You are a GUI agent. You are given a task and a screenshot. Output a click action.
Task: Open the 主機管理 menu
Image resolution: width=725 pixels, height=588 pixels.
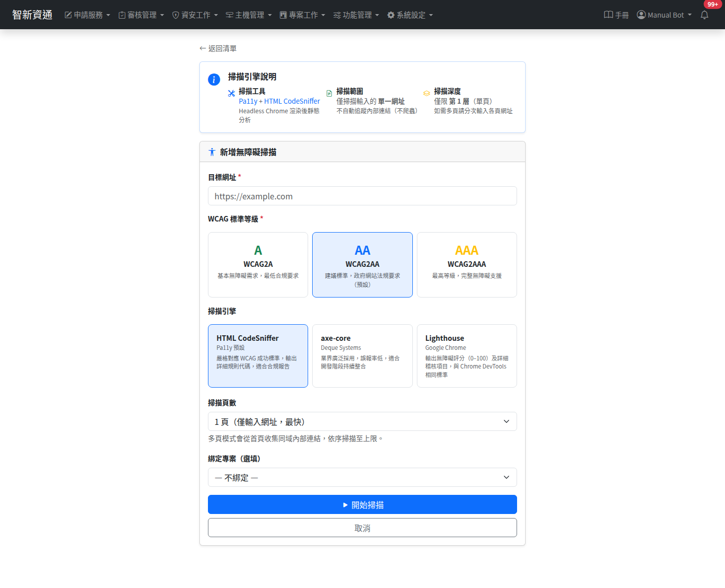tap(249, 15)
